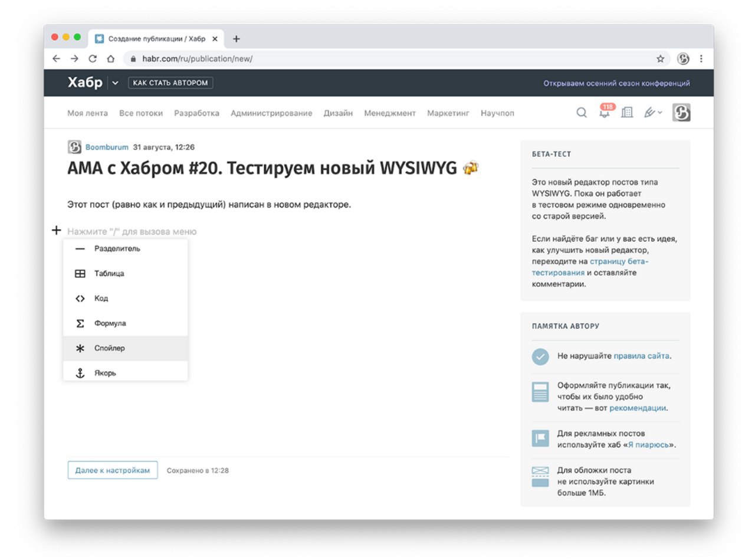Open the write post pen dropdown
Screen dimensions: 755x560
click(653, 112)
